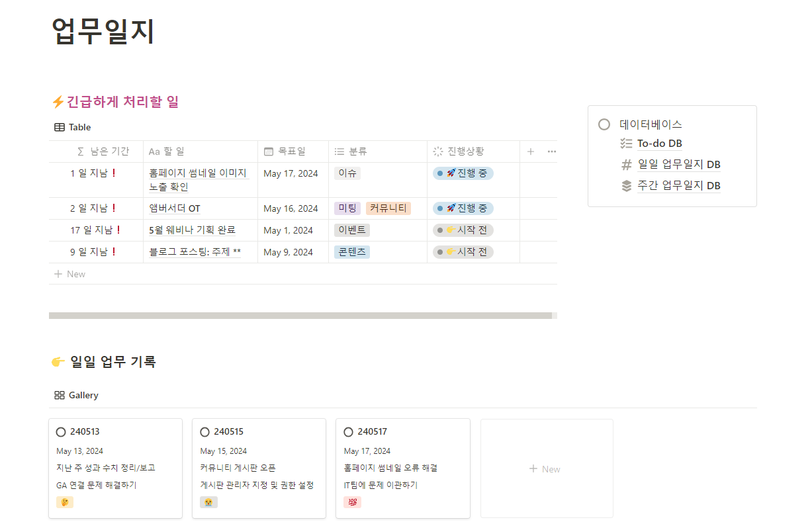Click the checklist icon next to To-do DB
The height and width of the screenshot is (528, 812).
point(626,143)
